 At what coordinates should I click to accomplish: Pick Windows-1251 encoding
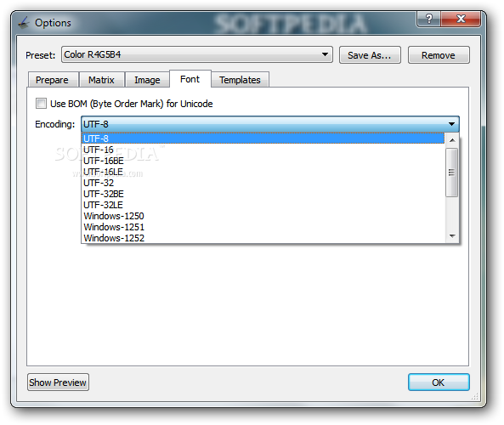click(x=263, y=227)
